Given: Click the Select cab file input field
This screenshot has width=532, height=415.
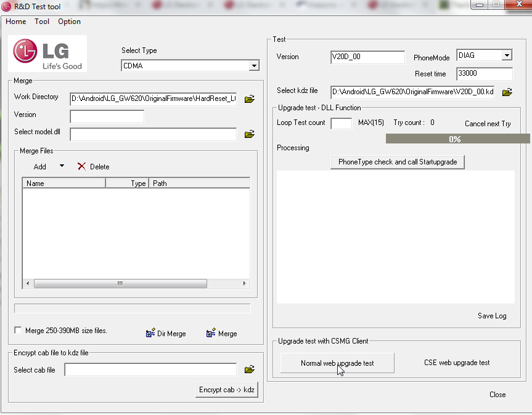Looking at the screenshot, I should pos(150,369).
